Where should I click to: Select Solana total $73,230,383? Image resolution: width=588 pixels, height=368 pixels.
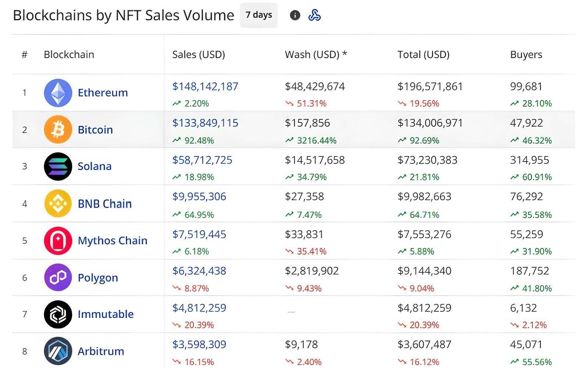(427, 160)
